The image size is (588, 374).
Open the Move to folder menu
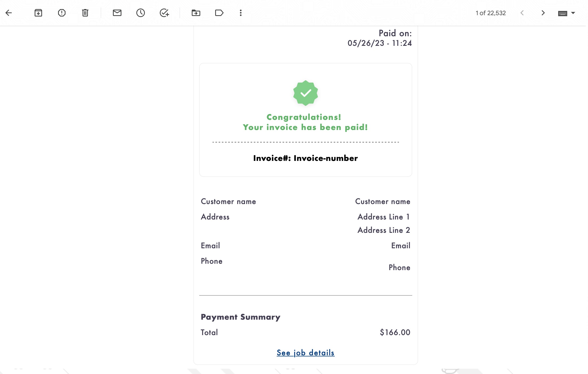point(196,13)
